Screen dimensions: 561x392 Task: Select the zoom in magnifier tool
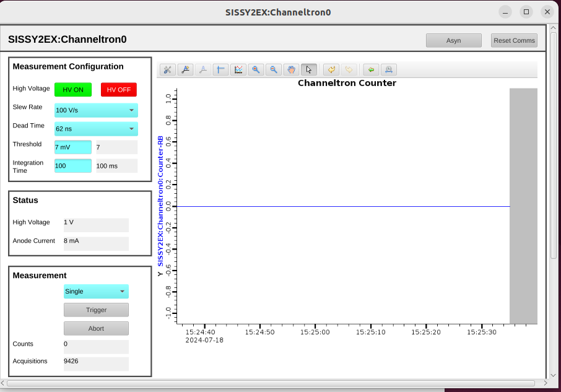click(256, 69)
